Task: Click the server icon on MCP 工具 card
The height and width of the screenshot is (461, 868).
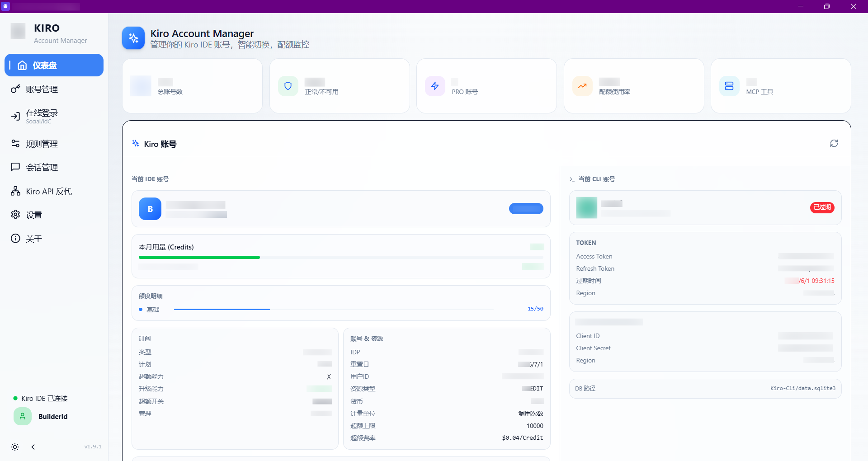Action: point(729,86)
